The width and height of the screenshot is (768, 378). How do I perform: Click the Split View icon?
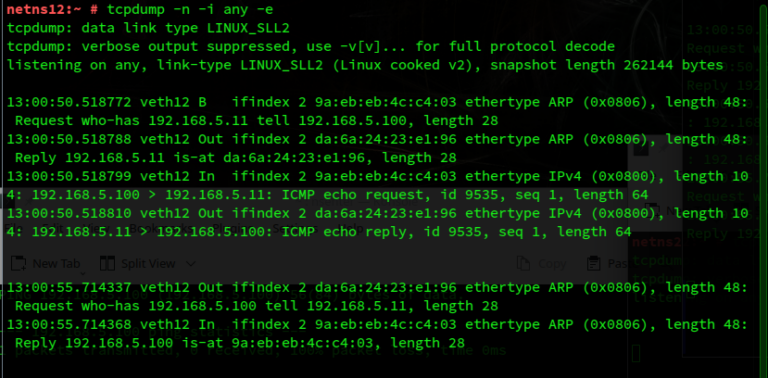point(107,263)
